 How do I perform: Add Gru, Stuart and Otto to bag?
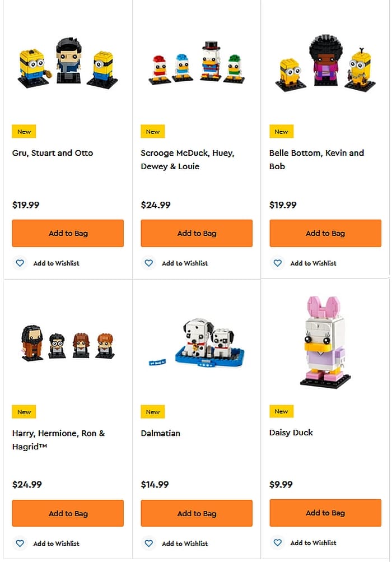68,233
